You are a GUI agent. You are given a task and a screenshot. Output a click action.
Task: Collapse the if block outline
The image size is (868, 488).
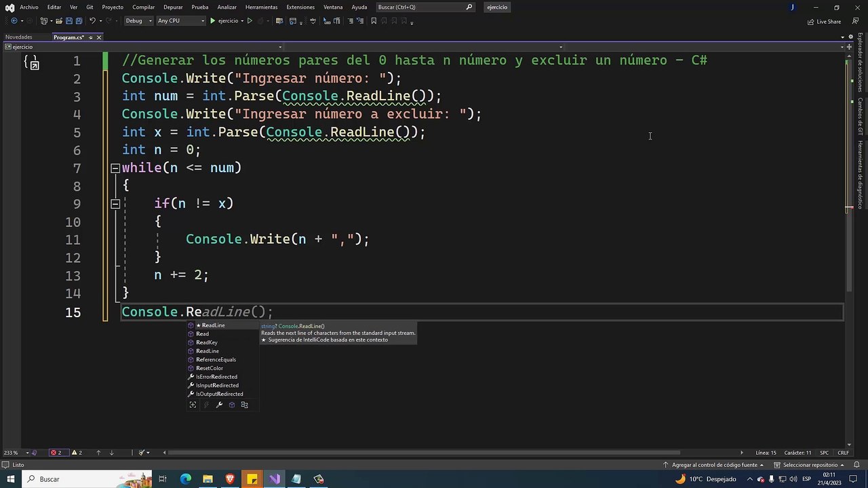pyautogui.click(x=115, y=203)
